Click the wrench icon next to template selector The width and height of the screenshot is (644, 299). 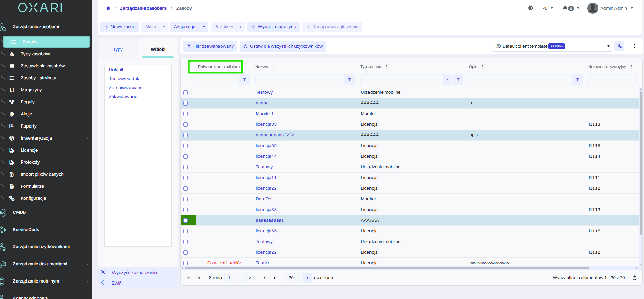point(619,46)
